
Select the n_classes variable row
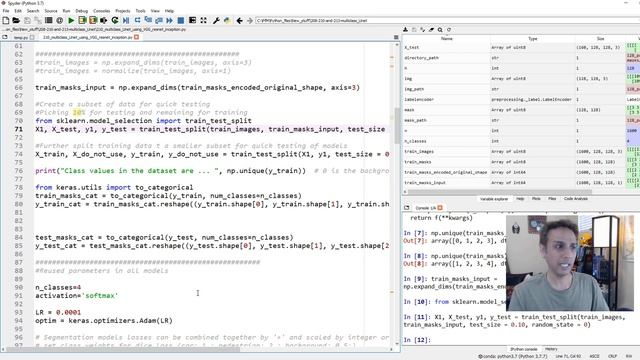pos(521,141)
